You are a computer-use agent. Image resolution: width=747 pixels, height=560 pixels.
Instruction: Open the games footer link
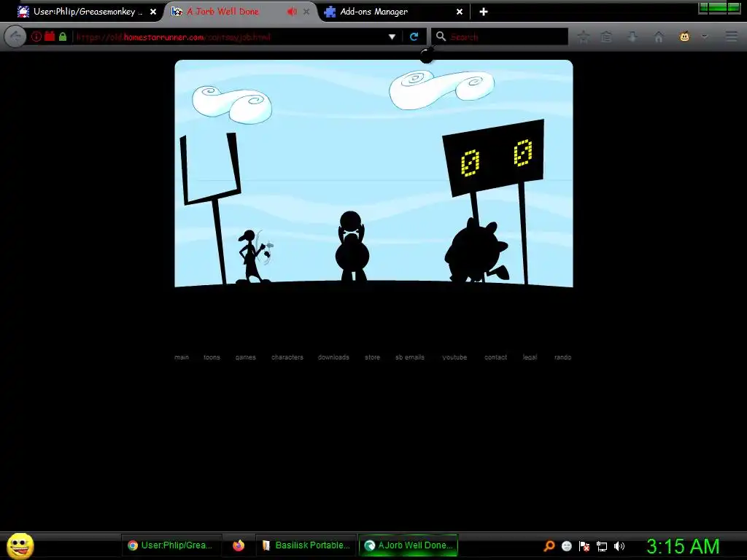(245, 357)
